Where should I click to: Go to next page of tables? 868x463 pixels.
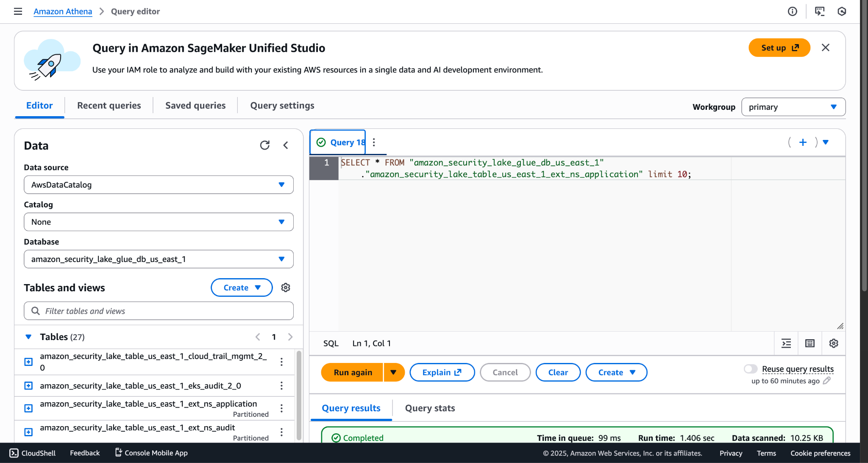(290, 337)
